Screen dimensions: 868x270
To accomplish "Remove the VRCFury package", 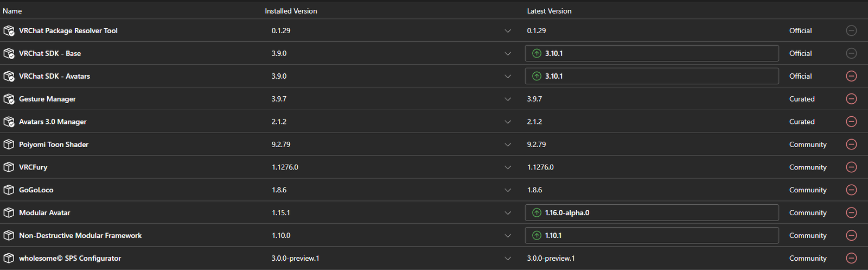I will [851, 167].
